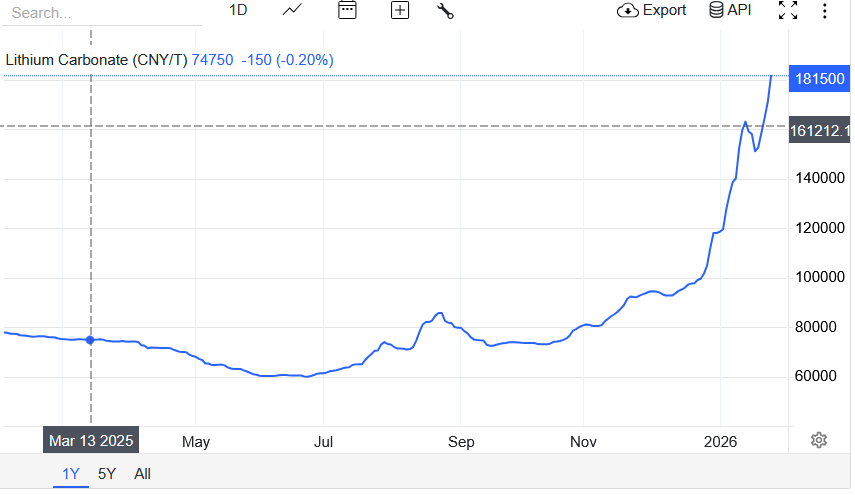This screenshot has height=495, width=855.
Task: Switch to the 5Y time range
Action: 106,474
